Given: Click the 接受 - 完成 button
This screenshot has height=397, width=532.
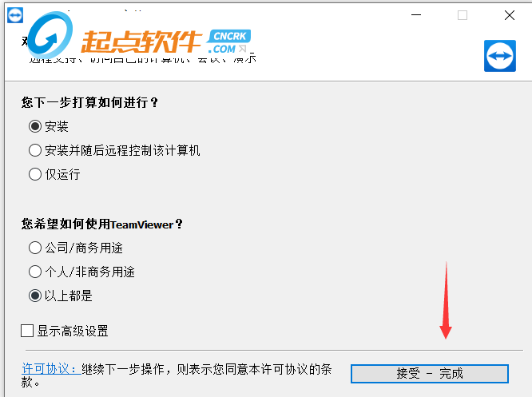Looking at the screenshot, I should pos(430,374).
